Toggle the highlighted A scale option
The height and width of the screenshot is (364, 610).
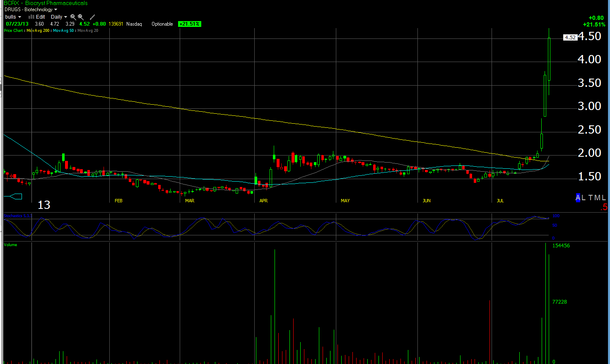point(578,198)
